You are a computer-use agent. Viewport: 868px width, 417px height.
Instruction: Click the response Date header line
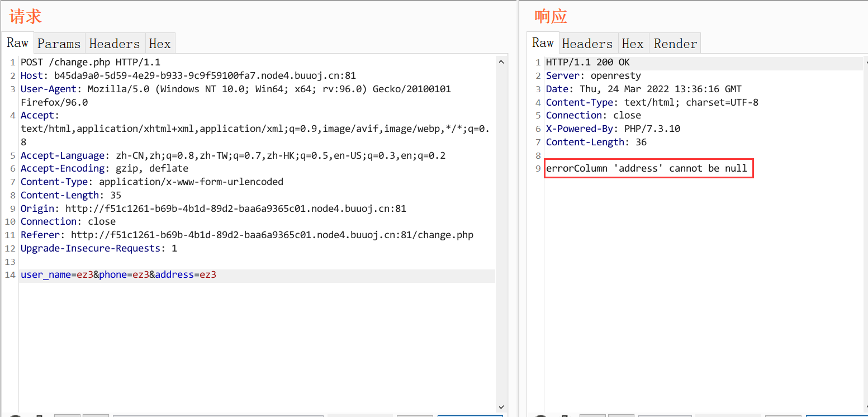(644, 89)
